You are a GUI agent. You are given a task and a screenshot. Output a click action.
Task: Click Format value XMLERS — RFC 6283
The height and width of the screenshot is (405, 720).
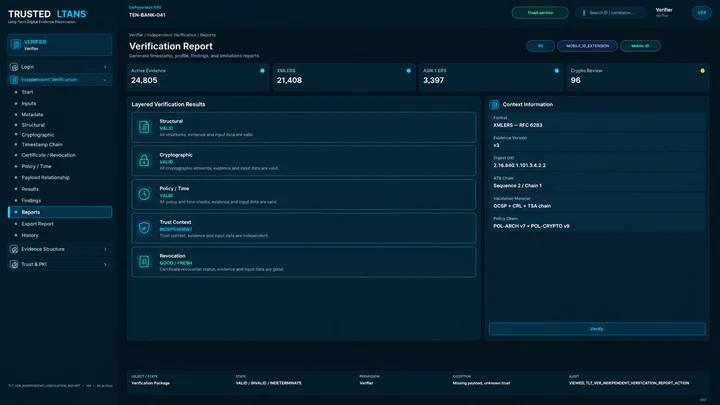point(518,125)
